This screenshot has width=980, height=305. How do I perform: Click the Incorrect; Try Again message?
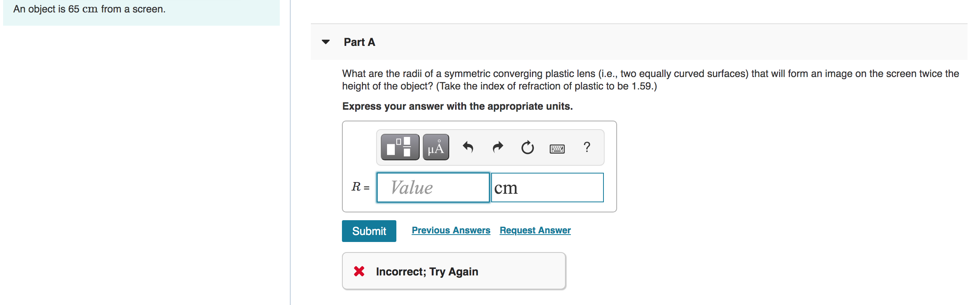pos(427,272)
